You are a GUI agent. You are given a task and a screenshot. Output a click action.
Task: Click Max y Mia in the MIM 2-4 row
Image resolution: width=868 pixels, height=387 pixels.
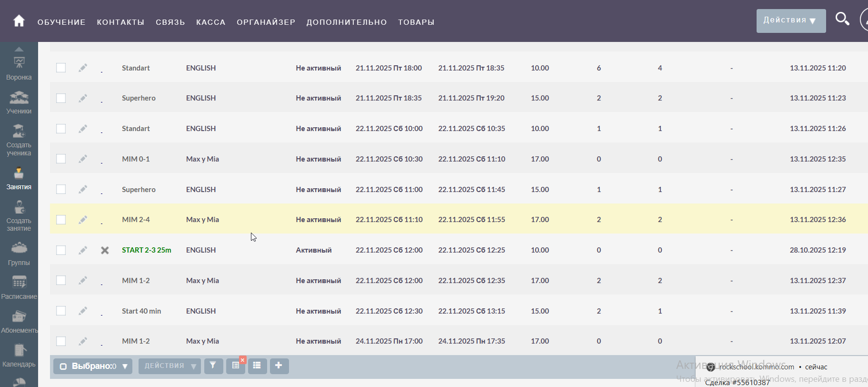202,220
